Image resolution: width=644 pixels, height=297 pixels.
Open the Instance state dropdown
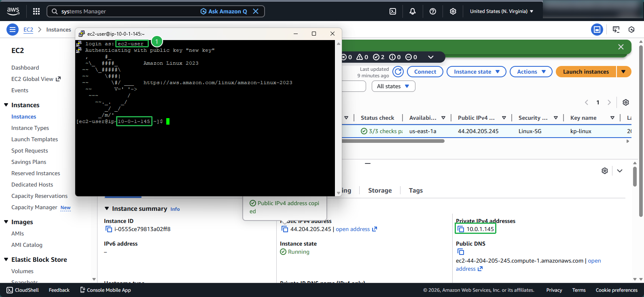tap(476, 72)
